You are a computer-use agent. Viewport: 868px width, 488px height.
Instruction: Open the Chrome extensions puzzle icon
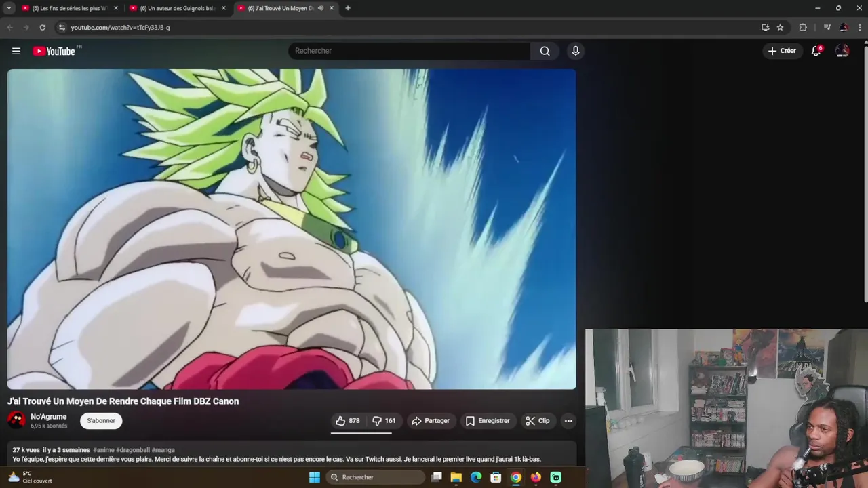click(x=803, y=28)
